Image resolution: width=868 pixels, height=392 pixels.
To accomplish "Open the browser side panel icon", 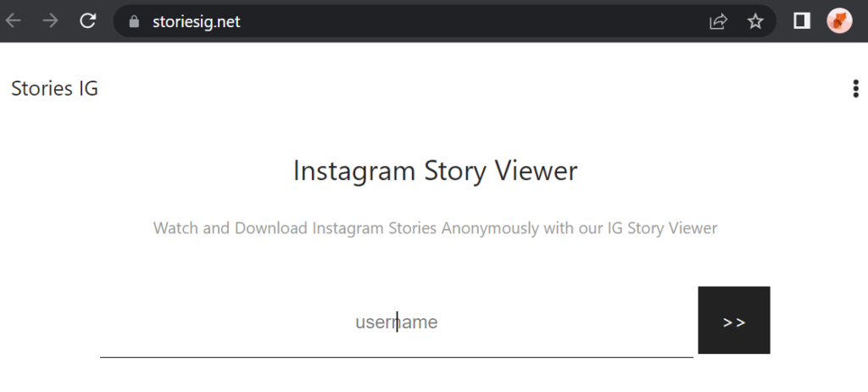I will point(802,21).
